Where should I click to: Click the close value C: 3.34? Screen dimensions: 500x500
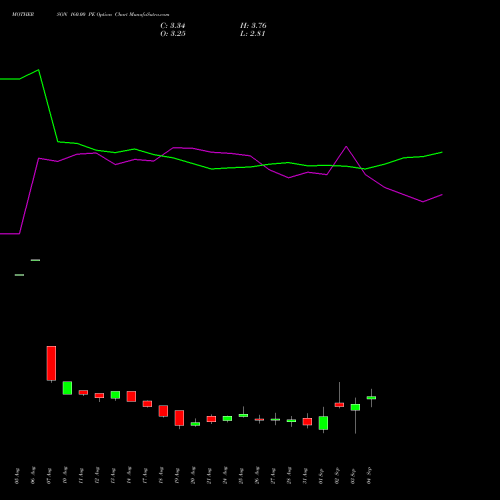tap(173, 26)
